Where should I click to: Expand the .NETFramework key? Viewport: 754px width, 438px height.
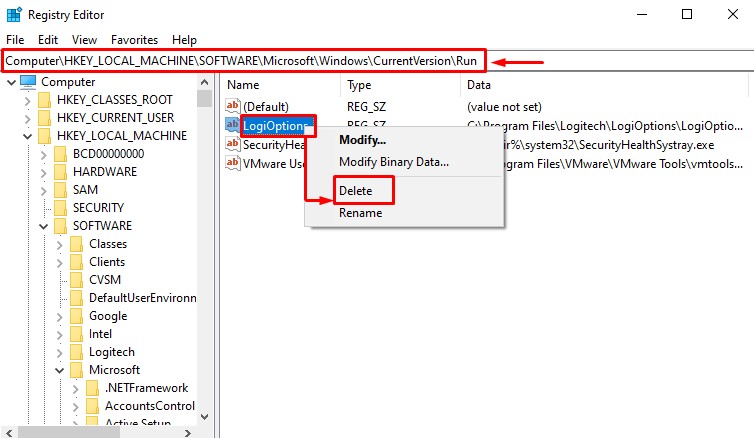tap(75, 388)
